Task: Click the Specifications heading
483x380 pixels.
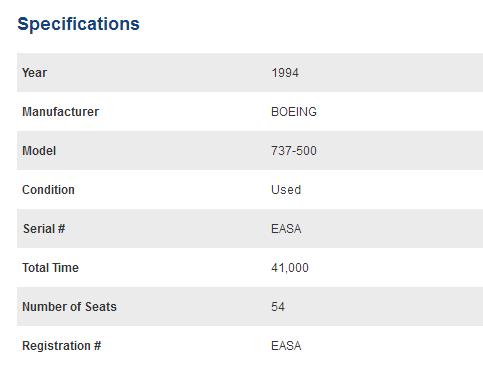Action: pyautogui.click(x=78, y=24)
